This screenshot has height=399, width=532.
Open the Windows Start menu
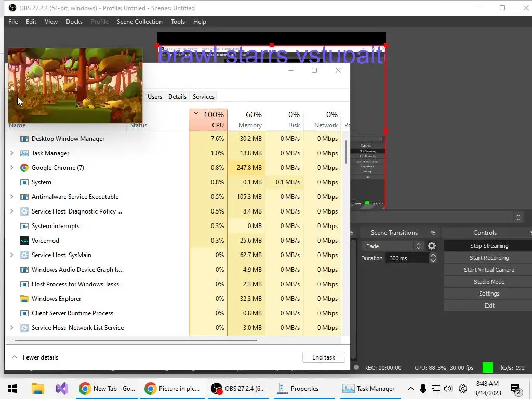tap(12, 389)
